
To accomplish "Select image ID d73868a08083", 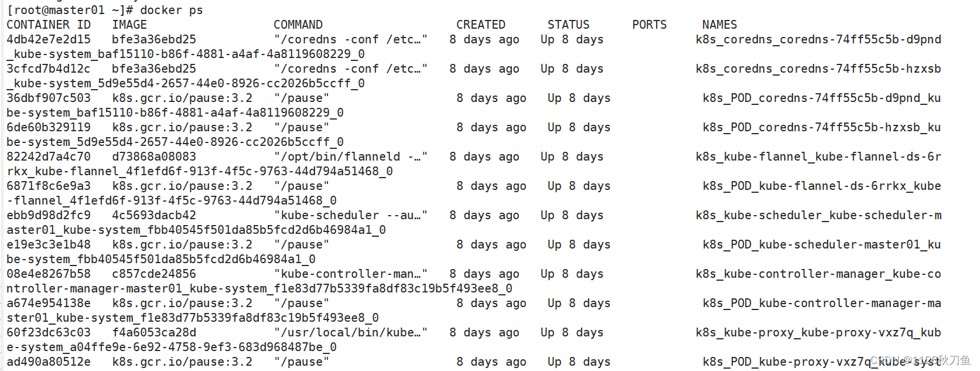I will click(x=154, y=156).
